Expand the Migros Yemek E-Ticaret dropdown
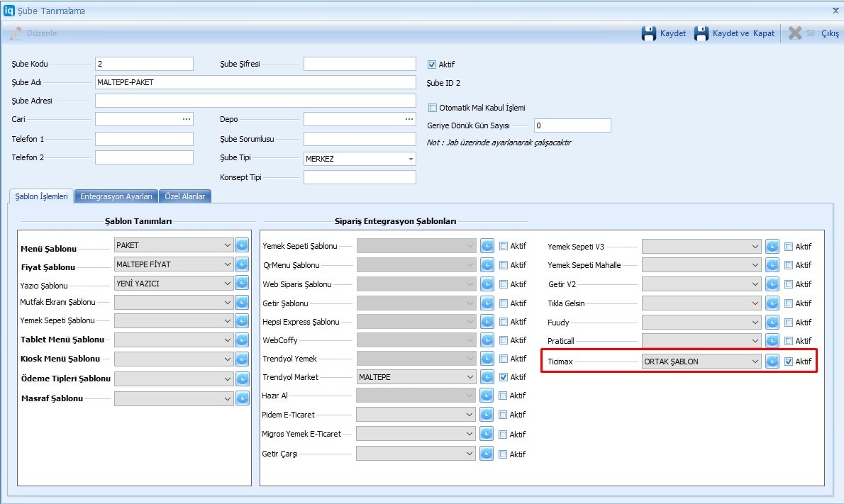The width and height of the screenshot is (844, 504). click(x=416, y=434)
